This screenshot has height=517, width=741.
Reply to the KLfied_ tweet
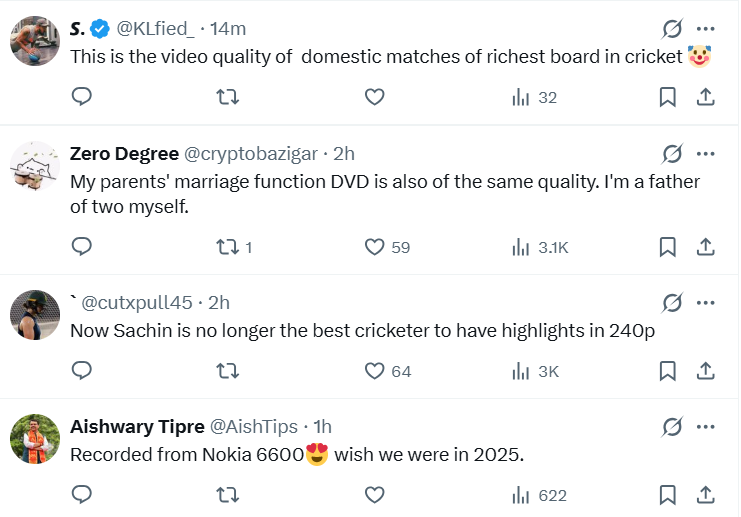pyautogui.click(x=83, y=97)
